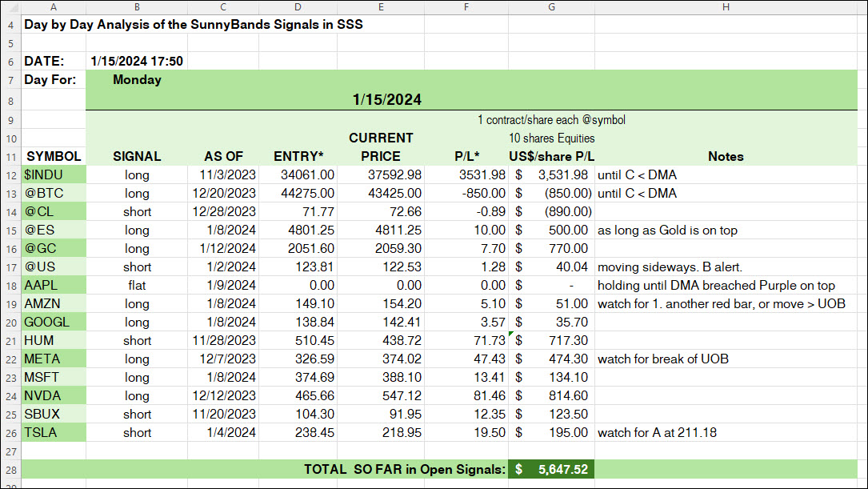Select the 'Monday' cell
Image resolution: width=868 pixels, height=489 pixels.
(137, 80)
